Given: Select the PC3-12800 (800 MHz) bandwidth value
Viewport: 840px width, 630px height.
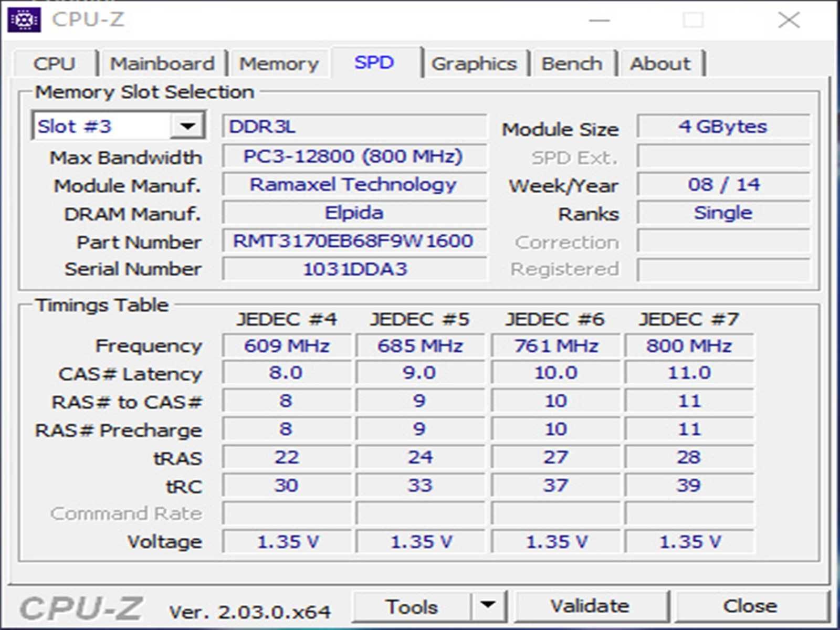Looking at the screenshot, I should tap(354, 156).
